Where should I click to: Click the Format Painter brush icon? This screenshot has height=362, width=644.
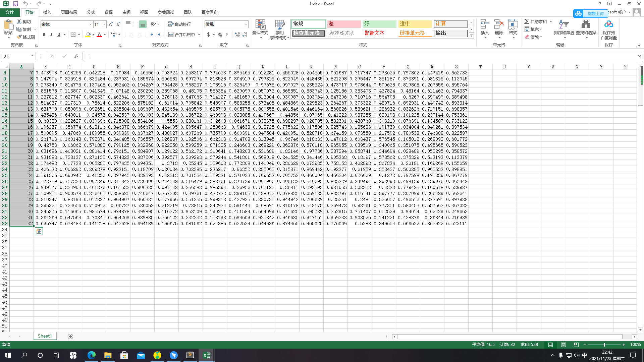pyautogui.click(x=20, y=37)
